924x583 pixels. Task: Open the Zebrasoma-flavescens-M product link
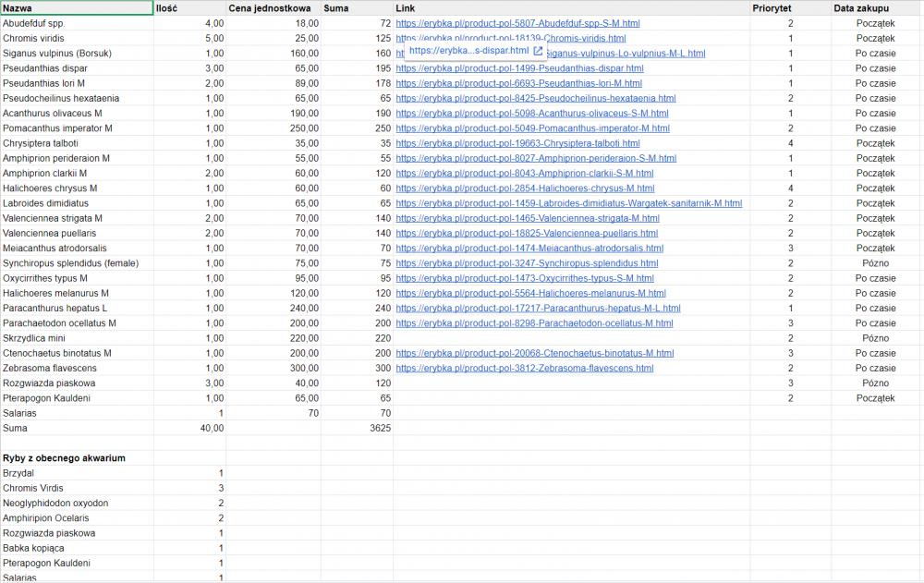pyautogui.click(x=524, y=368)
